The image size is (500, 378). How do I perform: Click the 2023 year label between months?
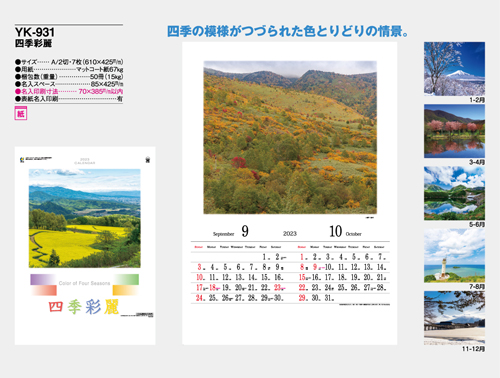click(x=290, y=234)
